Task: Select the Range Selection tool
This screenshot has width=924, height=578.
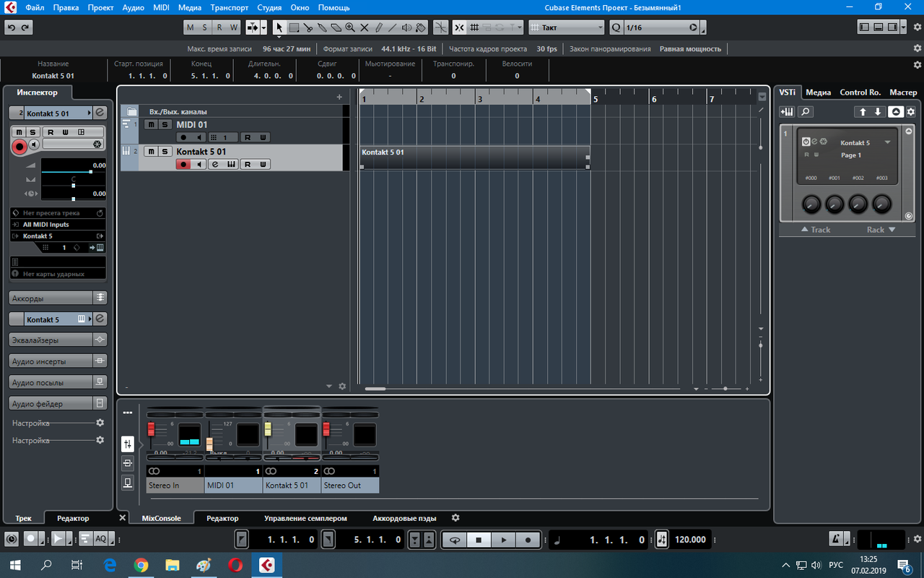Action: 294,27
